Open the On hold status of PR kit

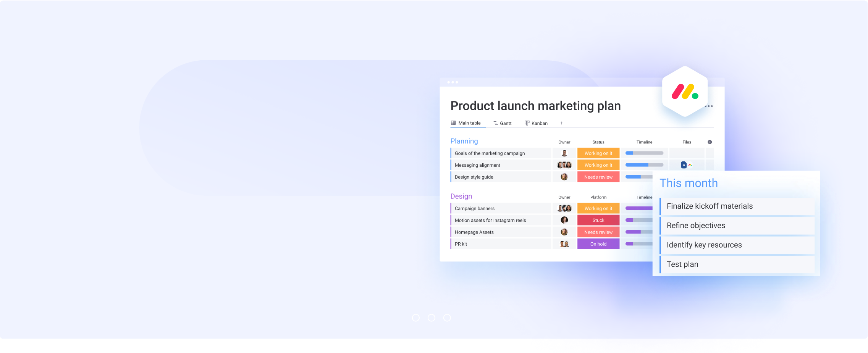tap(598, 244)
